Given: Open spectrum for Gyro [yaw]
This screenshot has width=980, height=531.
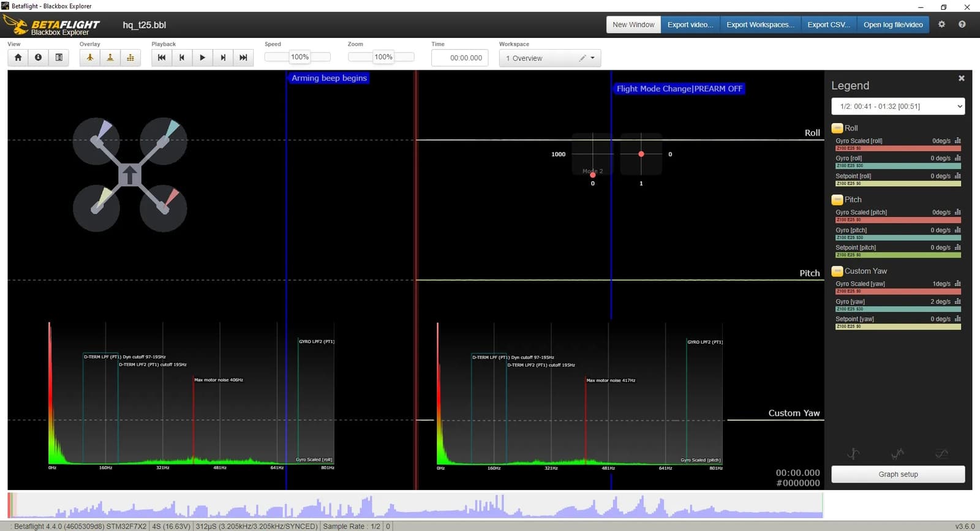Looking at the screenshot, I should [x=958, y=301].
